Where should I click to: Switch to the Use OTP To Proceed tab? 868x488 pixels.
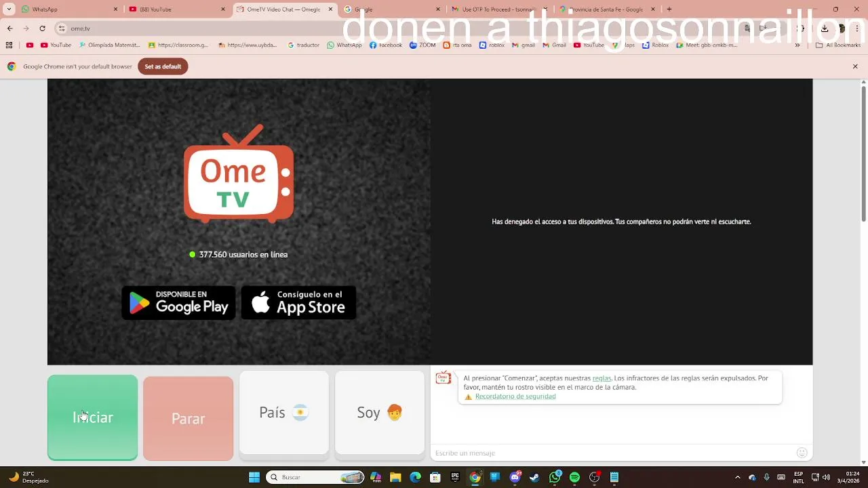click(x=499, y=9)
